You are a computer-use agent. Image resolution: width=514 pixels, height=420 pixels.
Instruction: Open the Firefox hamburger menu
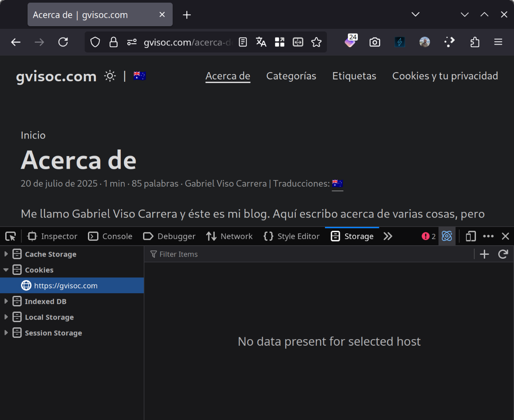(x=498, y=42)
